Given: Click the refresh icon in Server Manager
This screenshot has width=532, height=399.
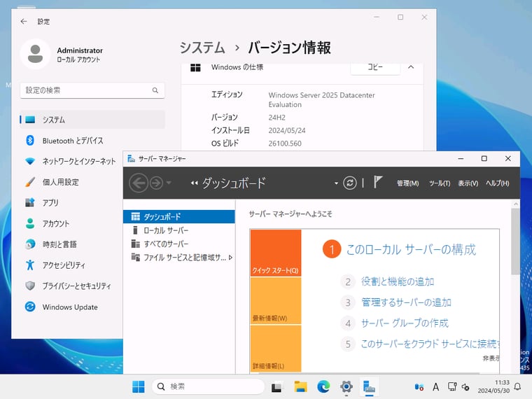Looking at the screenshot, I should [350, 183].
